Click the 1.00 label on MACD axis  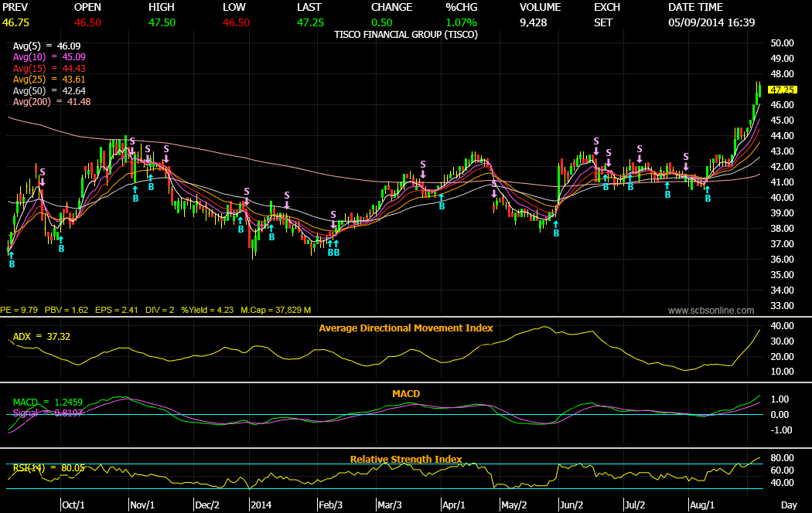(780, 399)
